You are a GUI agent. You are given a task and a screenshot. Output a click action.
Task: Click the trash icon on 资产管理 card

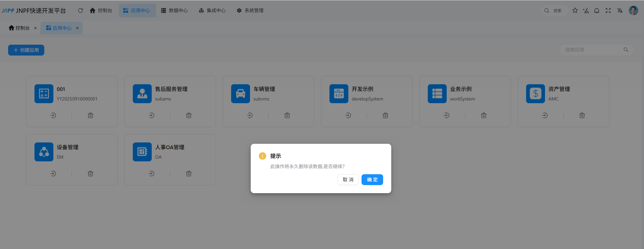(582, 115)
